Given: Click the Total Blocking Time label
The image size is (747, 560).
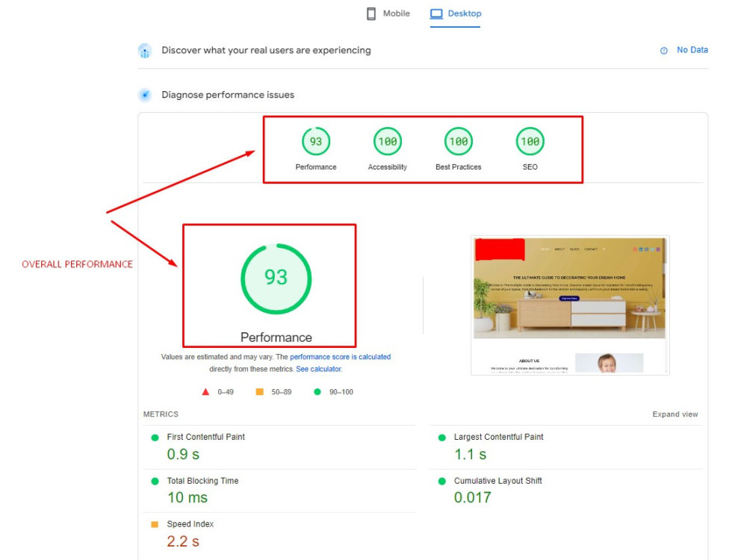Looking at the screenshot, I should tap(202, 480).
